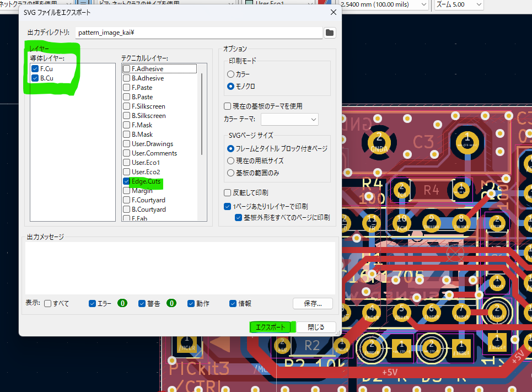Image resolution: width=532 pixels, height=392 pixels.
Task: Click the エクスポート button
Action: tap(271, 327)
